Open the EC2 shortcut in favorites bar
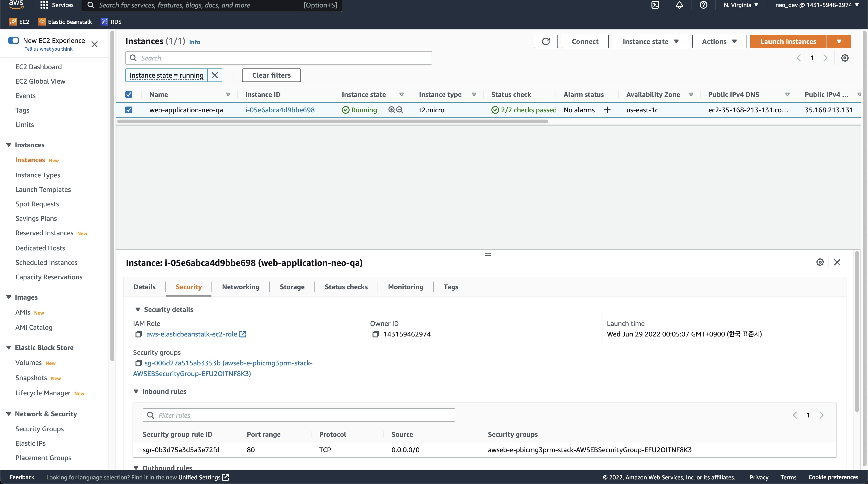Screen dimensions: 868x484 pos(19,21)
